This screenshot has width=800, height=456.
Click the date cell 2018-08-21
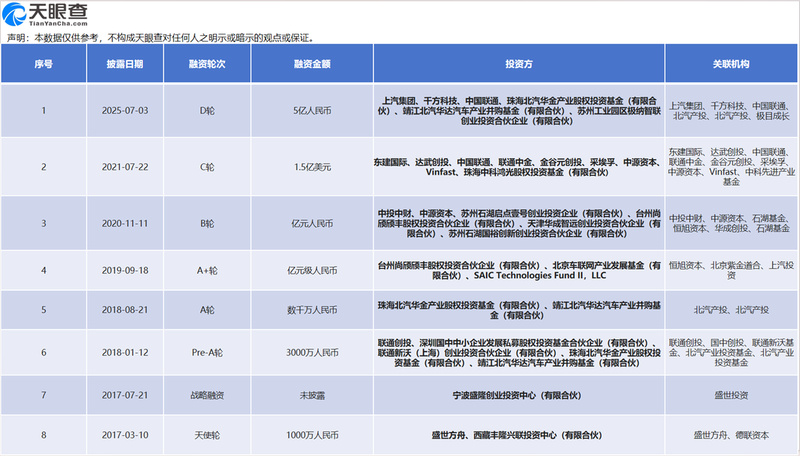(x=125, y=310)
